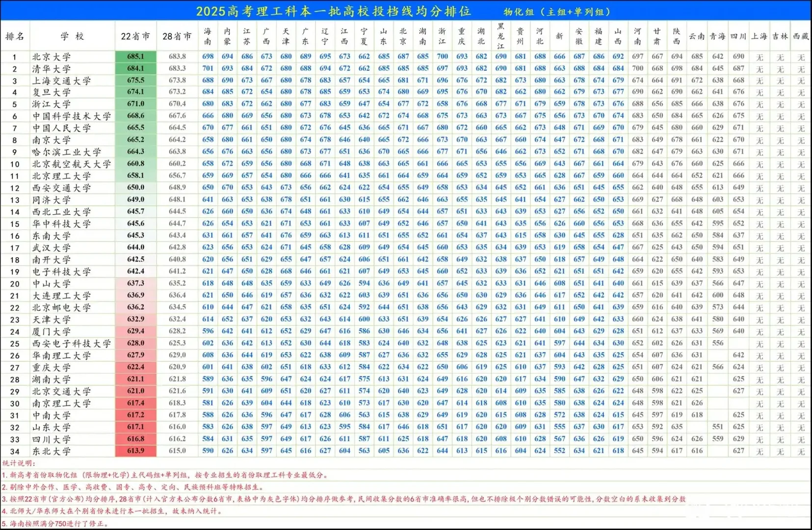Select the 28省市 value "640.8"

click(x=177, y=259)
